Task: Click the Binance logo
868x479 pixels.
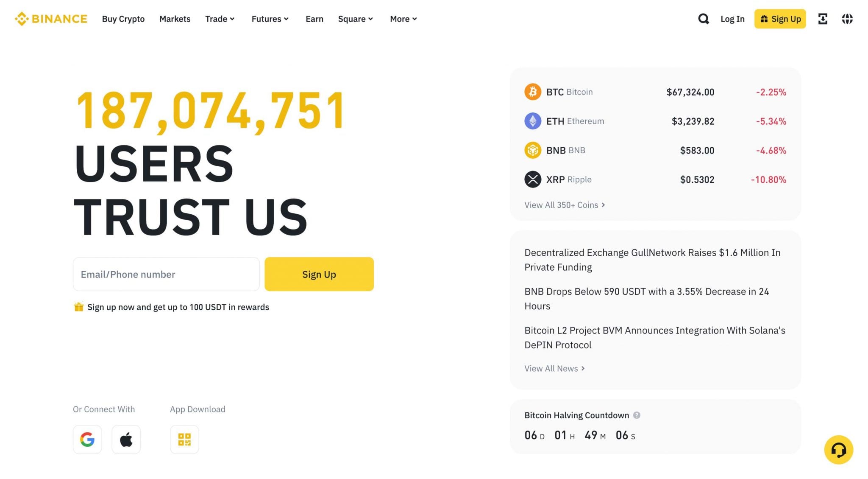Action: [x=50, y=19]
